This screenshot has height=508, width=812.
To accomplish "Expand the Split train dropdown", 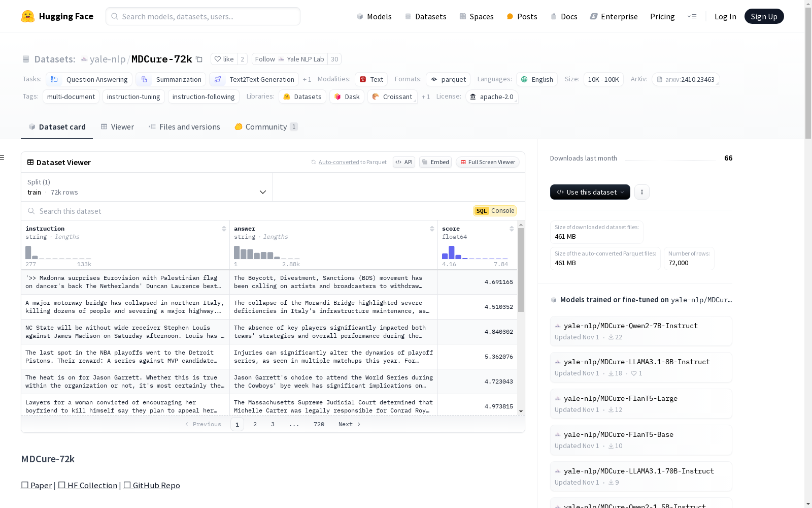I will click(x=147, y=187).
